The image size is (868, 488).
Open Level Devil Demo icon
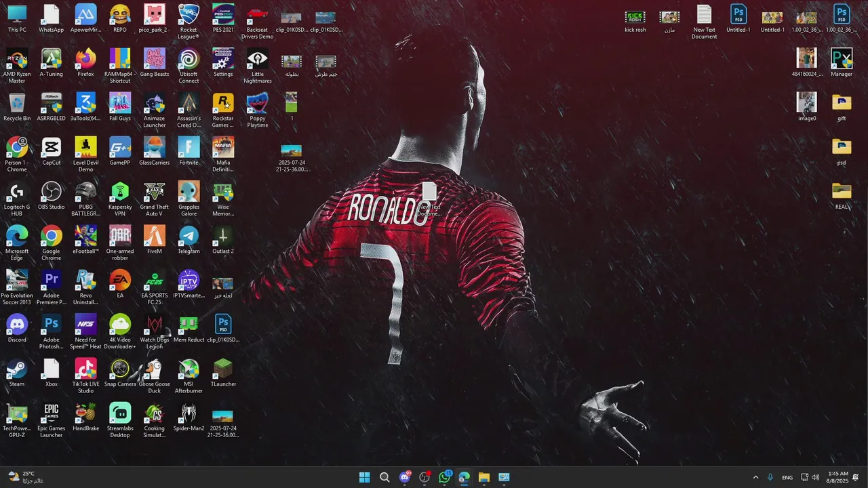point(85,154)
